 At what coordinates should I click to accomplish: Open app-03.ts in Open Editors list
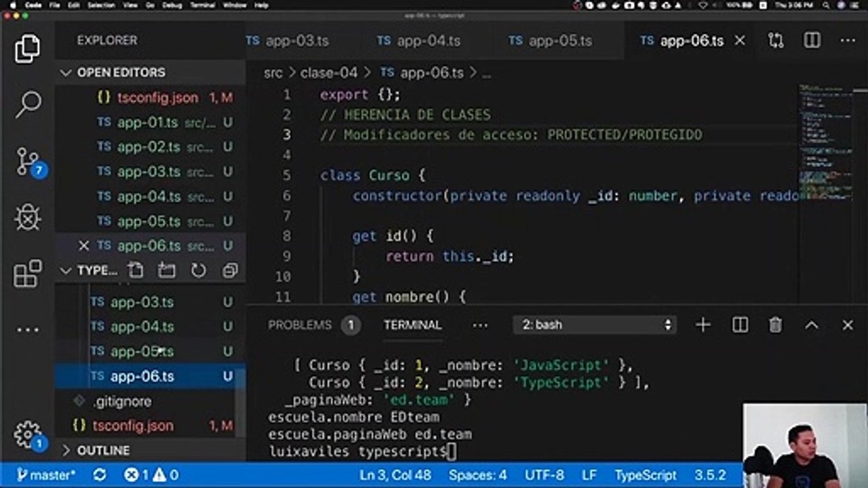151,171
